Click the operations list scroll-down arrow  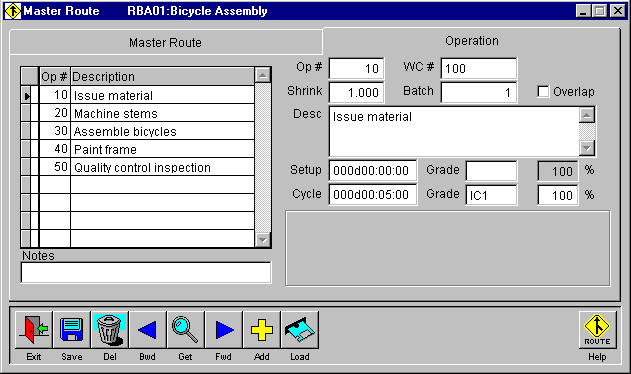(263, 240)
